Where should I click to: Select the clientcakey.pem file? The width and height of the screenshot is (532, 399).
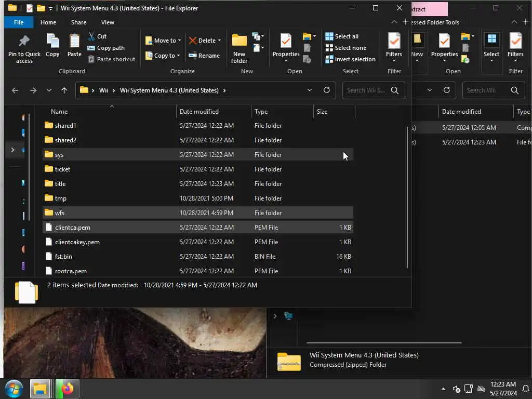pyautogui.click(x=198, y=242)
